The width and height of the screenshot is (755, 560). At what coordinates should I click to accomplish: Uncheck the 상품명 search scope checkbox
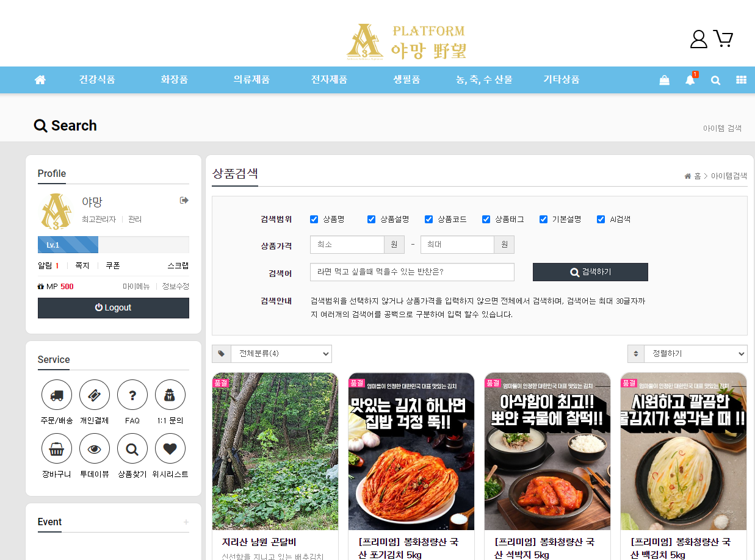314,220
